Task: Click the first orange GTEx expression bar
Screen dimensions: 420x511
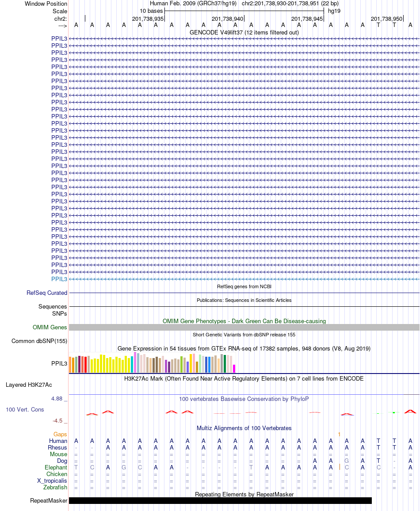Action: pyautogui.click(x=70, y=365)
